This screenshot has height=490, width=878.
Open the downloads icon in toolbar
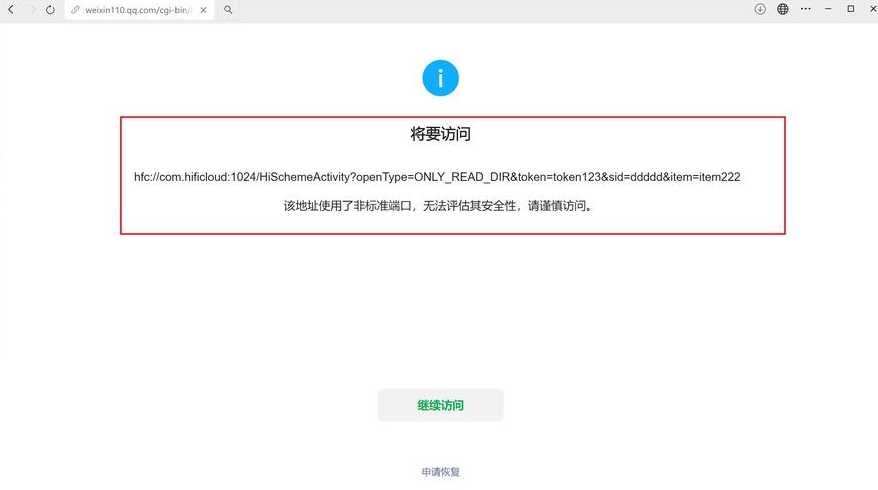(x=760, y=9)
